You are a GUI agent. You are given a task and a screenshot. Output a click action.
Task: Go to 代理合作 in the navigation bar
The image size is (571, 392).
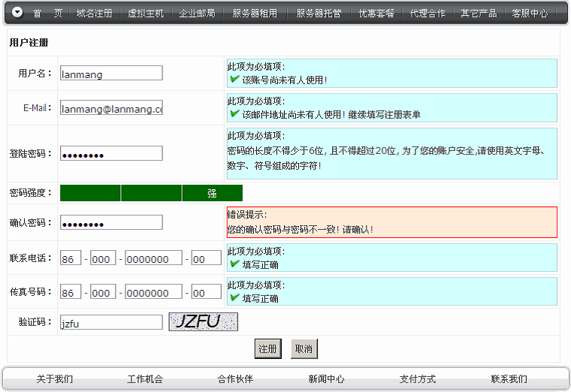[427, 14]
